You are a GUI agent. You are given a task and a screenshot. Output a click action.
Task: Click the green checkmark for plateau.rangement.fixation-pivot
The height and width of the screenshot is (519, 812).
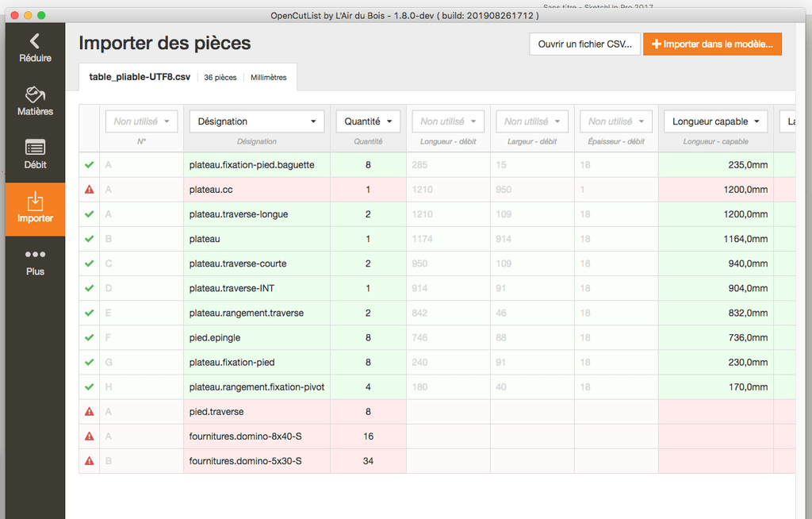point(89,386)
